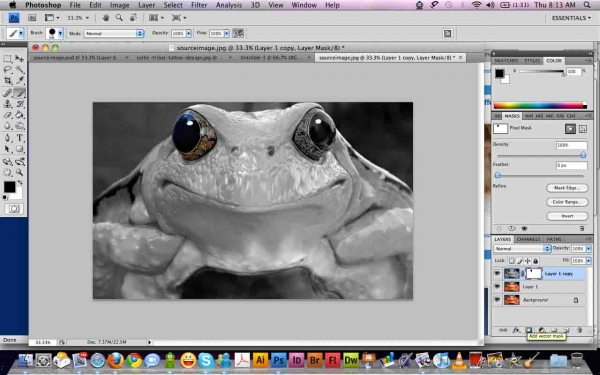Toggle lock transparent pixels

(x=511, y=261)
